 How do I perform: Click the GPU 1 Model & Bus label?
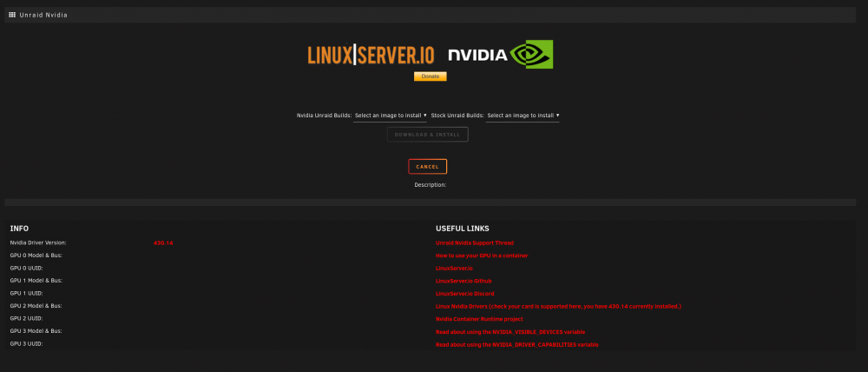point(36,281)
